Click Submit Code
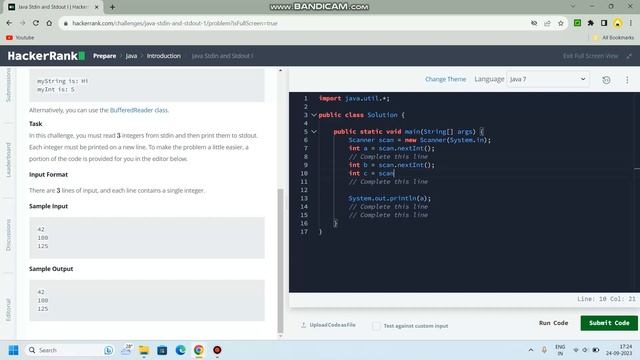The width and height of the screenshot is (640, 360). tap(609, 323)
